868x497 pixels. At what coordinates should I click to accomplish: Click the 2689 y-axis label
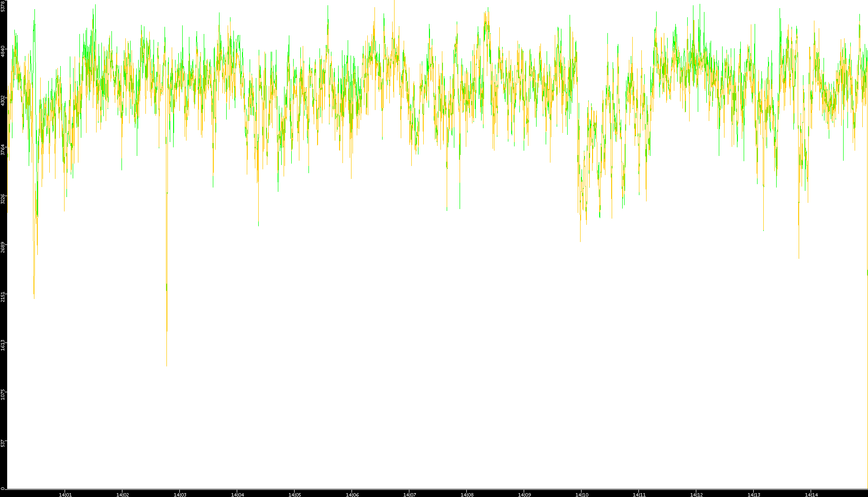[x=3, y=248]
